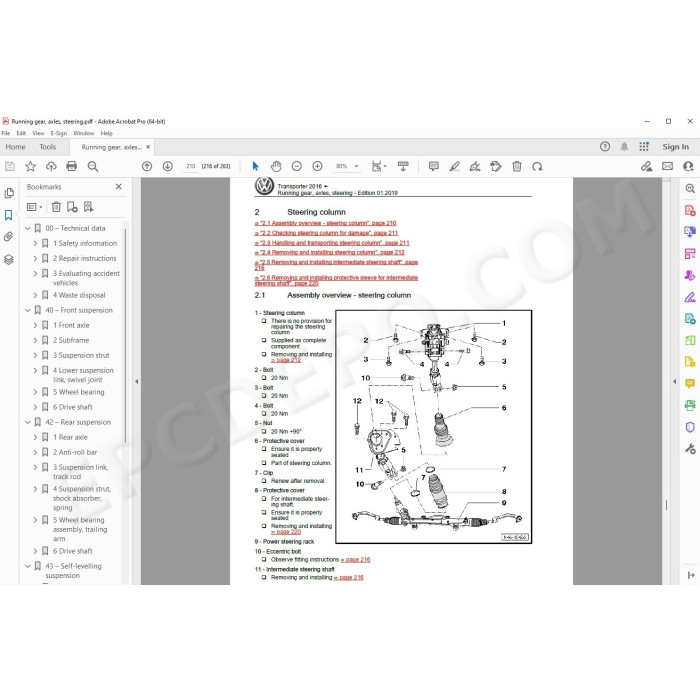Viewport: 700px width, 700px height.
Task: Open apps grid icon near Sign In
Action: 644,146
